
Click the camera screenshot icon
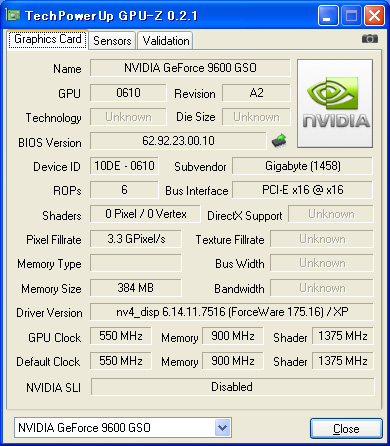click(x=370, y=39)
